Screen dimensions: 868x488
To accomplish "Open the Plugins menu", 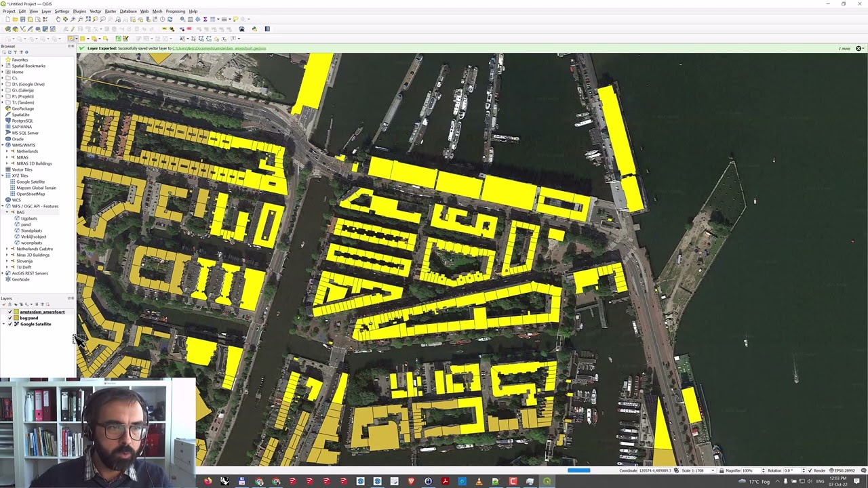I will (79, 11).
